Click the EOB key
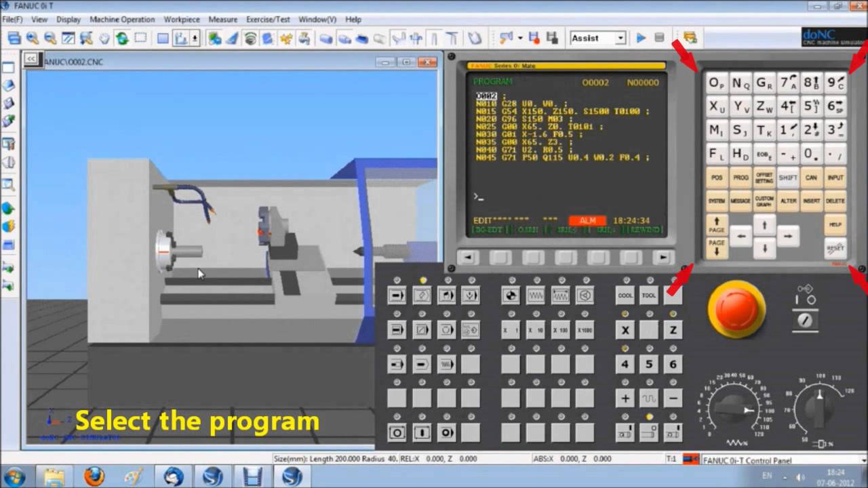This screenshot has width=868, height=488. pyautogui.click(x=764, y=154)
